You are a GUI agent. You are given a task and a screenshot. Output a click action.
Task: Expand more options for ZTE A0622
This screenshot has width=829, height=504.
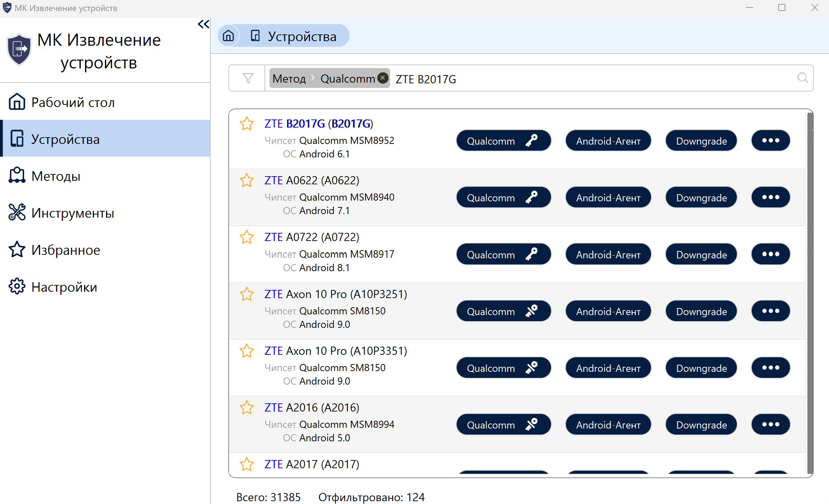770,197
